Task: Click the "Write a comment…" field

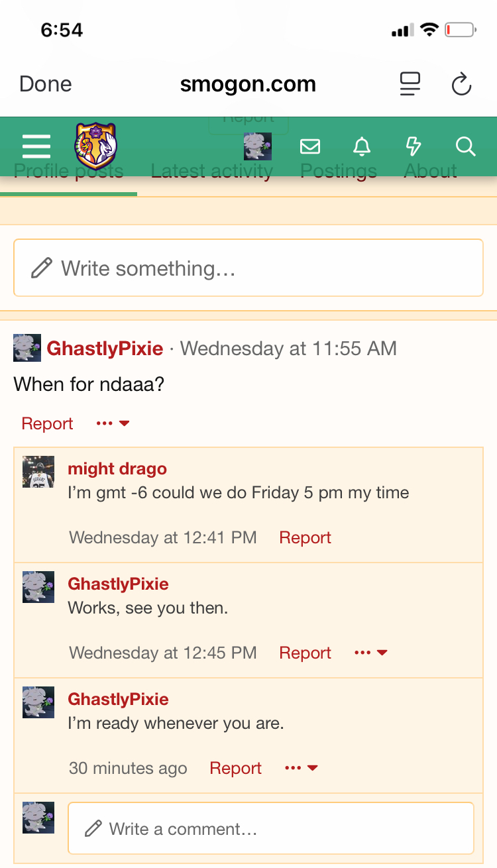Action: (270, 828)
